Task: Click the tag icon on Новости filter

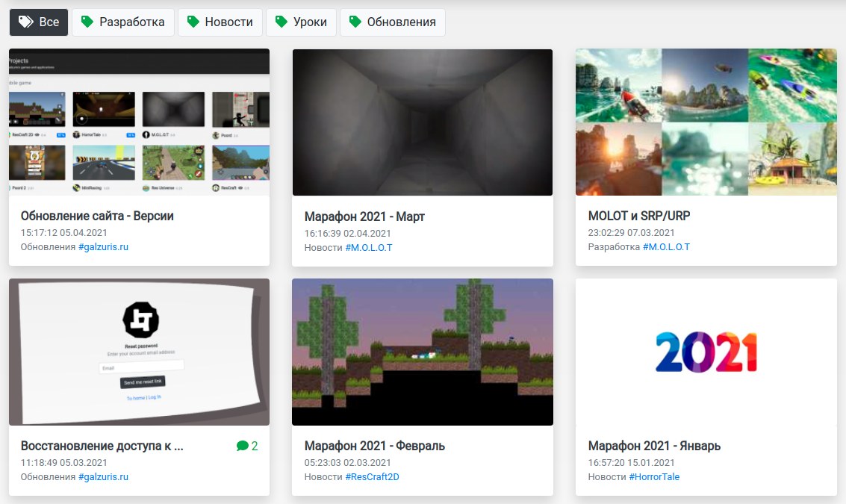Action: click(193, 22)
